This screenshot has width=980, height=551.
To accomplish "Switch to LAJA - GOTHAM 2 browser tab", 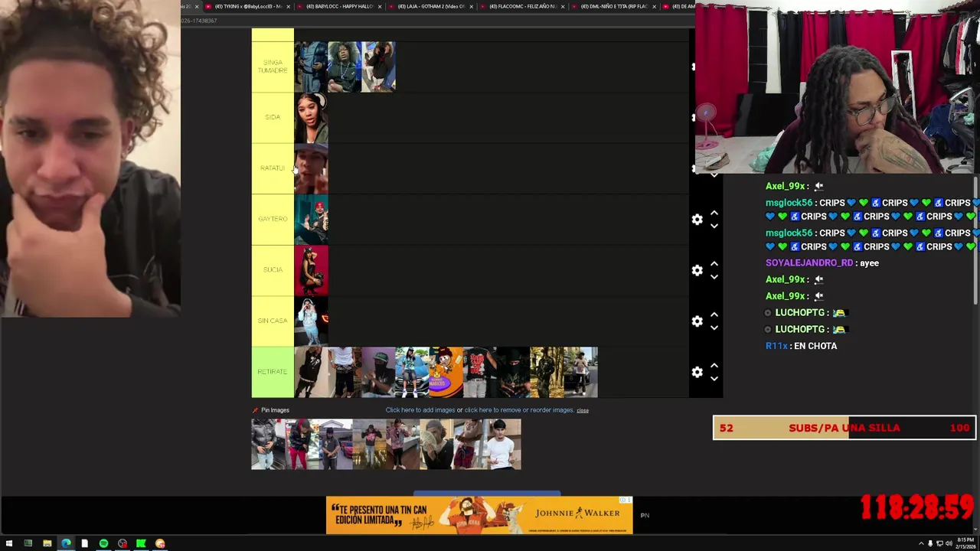I will pyautogui.click(x=430, y=6).
